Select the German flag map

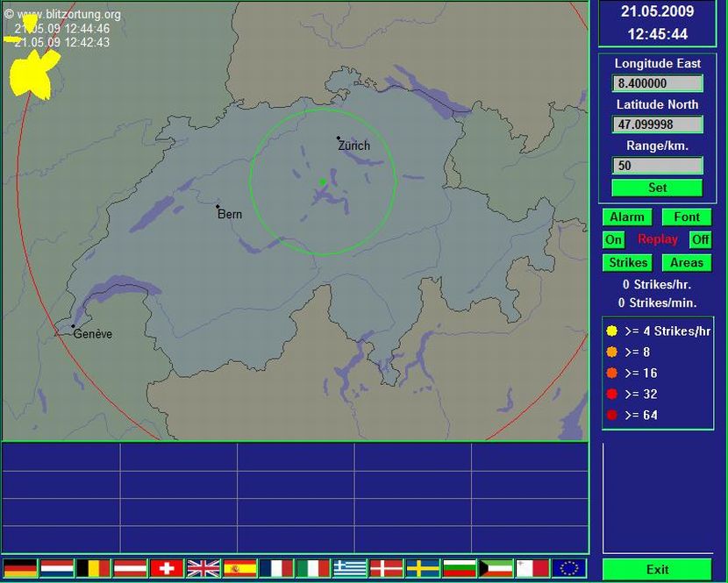point(20,568)
